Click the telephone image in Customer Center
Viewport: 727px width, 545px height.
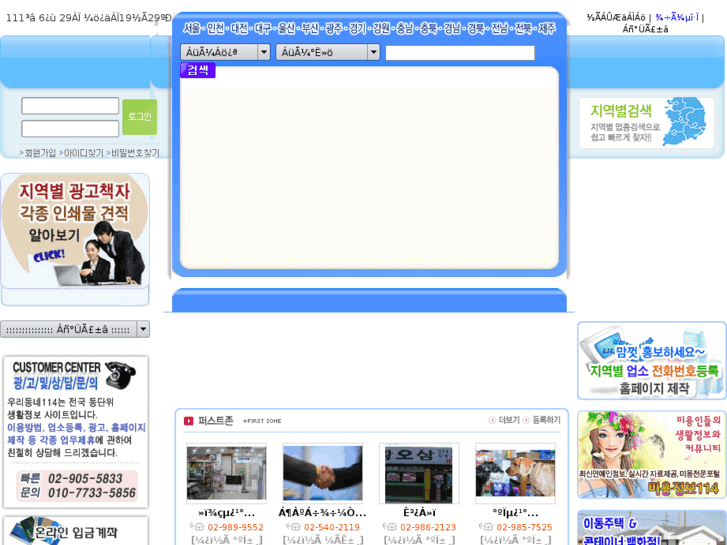pyautogui.click(x=120, y=374)
